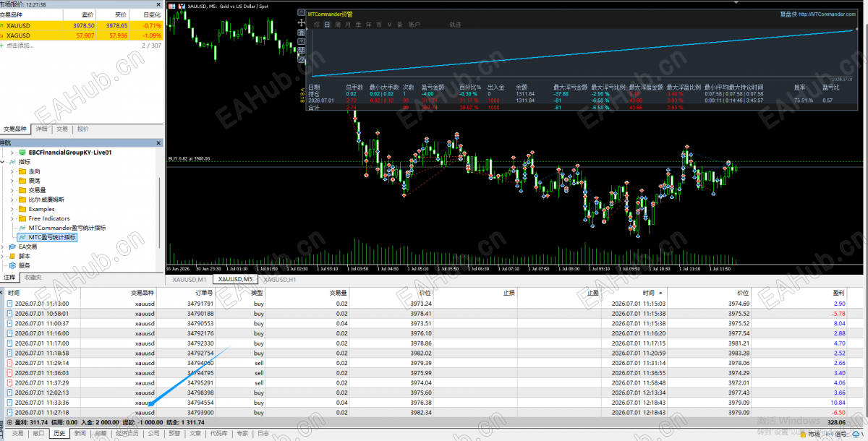Switch to the 收藏夹 favorites tab
The width and height of the screenshot is (868, 441).
click(33, 278)
